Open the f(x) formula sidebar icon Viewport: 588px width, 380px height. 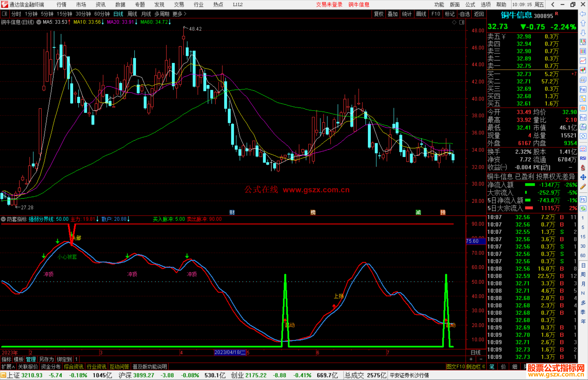583,127
